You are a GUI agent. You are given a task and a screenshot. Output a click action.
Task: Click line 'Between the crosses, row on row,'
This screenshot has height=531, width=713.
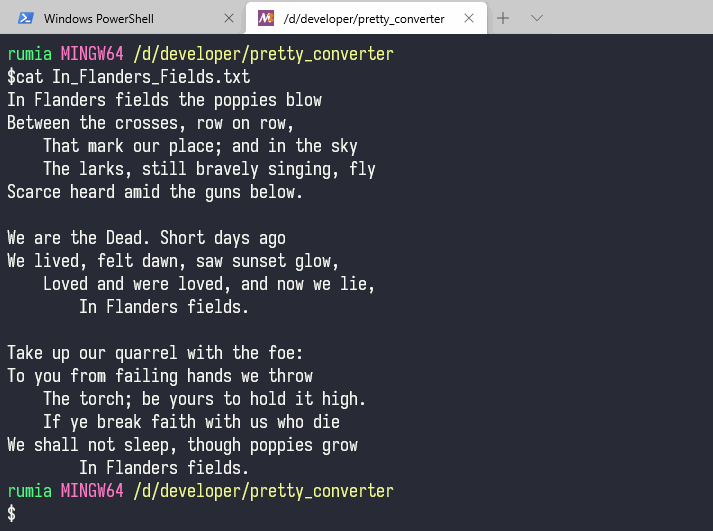coord(151,123)
